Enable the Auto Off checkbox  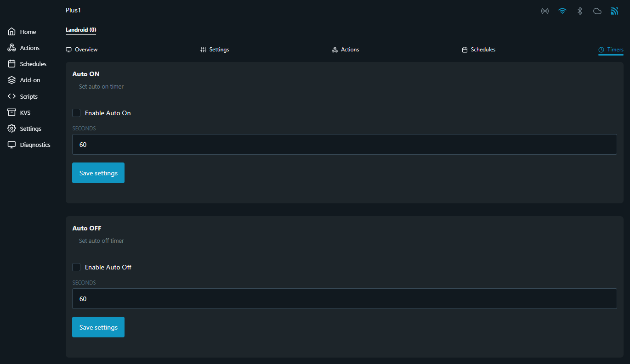[x=76, y=267]
